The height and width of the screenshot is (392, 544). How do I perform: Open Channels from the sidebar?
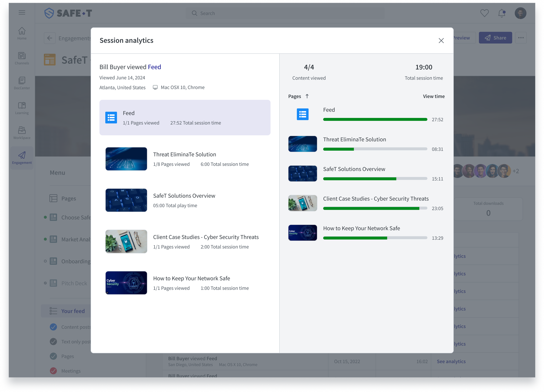pos(22,58)
